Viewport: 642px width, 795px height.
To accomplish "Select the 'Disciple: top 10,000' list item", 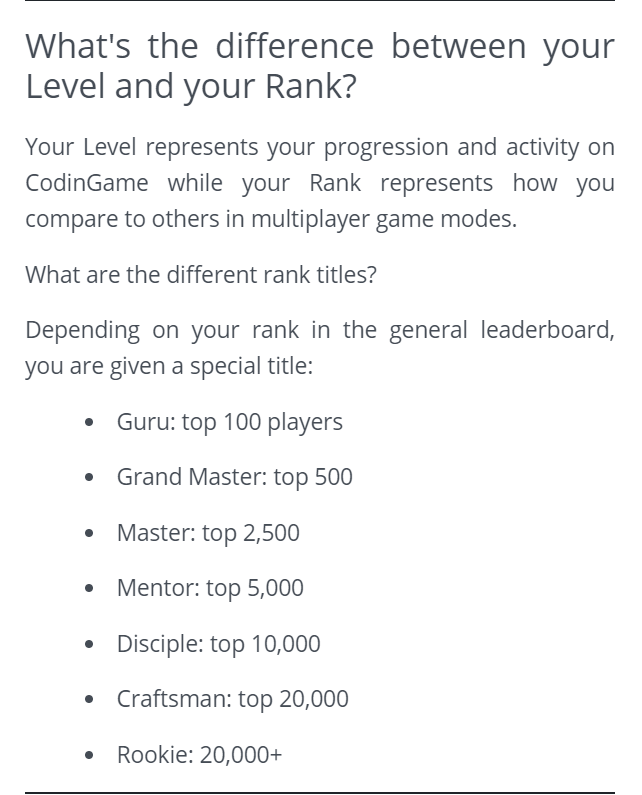I will click(218, 644).
